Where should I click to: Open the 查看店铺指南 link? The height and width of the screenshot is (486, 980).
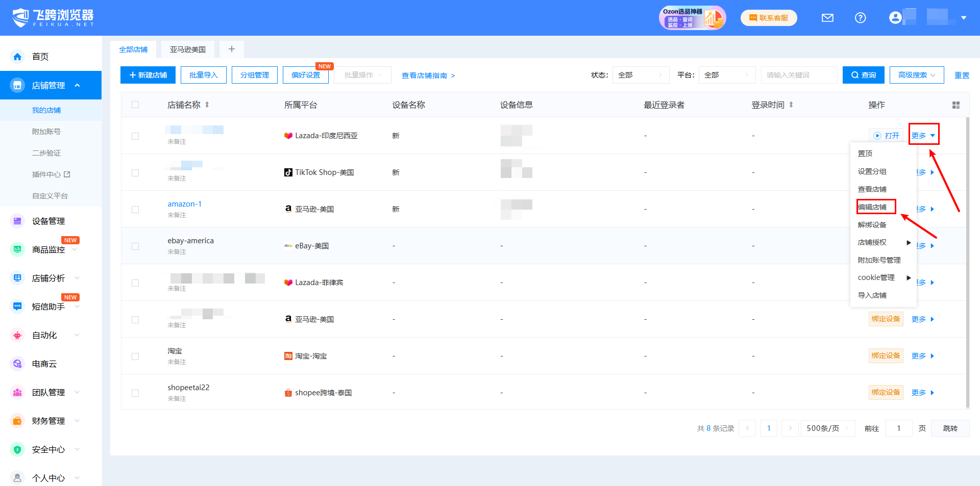(x=428, y=75)
